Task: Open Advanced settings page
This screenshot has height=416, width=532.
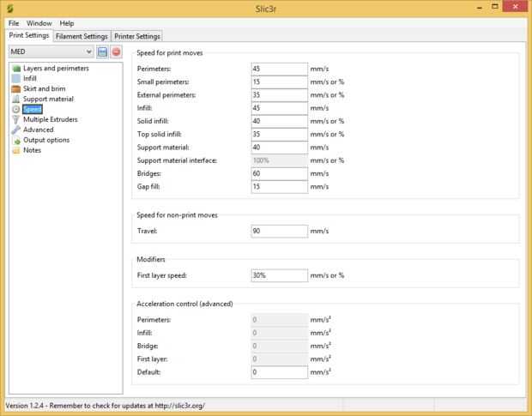Action: pos(39,130)
